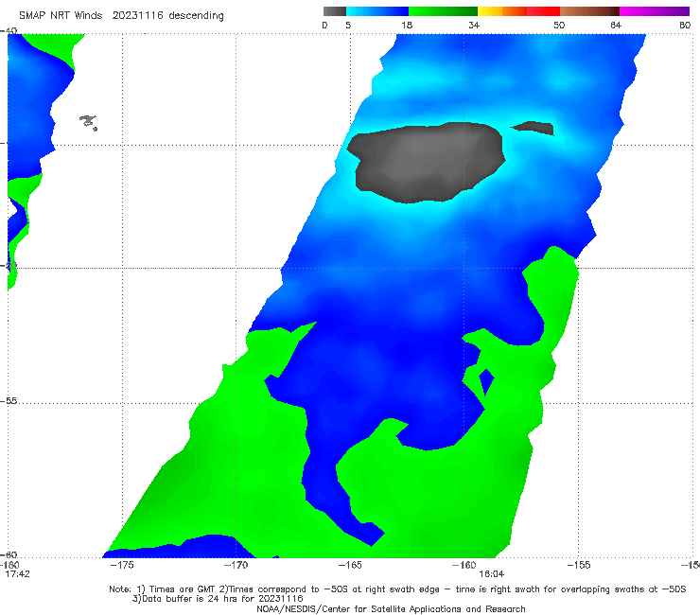Click the swath time '17:42'
Screen dimensions: 700x615
17,574
